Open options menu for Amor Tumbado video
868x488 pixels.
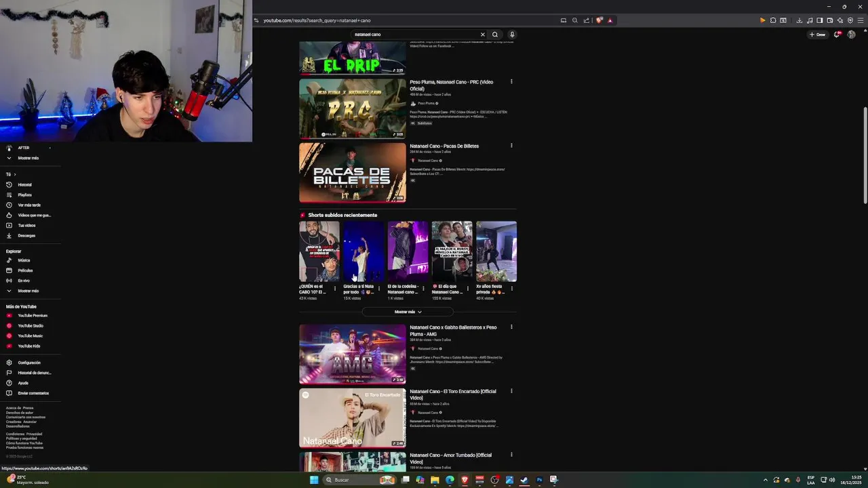coord(511,455)
